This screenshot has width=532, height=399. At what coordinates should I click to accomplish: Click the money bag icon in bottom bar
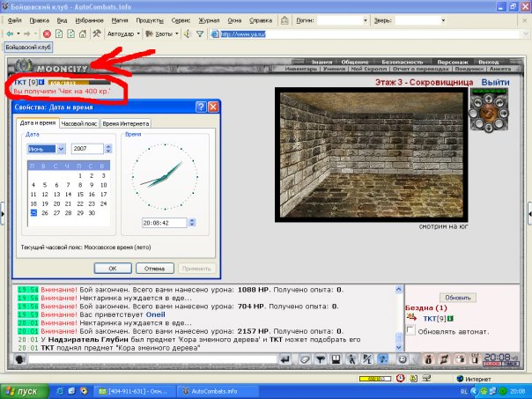pos(429,359)
